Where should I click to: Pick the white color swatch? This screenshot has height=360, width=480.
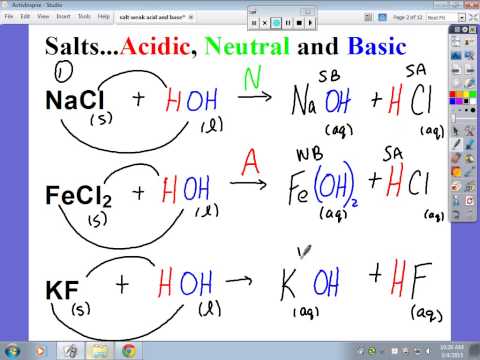pyautogui.click(x=473, y=101)
